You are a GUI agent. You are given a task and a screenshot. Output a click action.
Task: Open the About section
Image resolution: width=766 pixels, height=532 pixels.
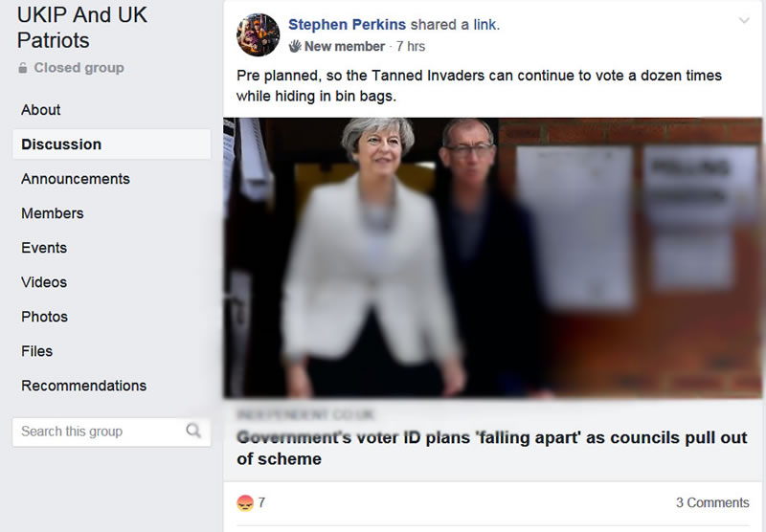[41, 110]
